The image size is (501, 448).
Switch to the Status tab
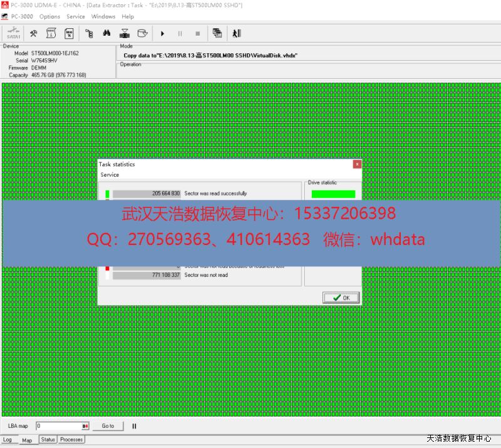click(48, 440)
